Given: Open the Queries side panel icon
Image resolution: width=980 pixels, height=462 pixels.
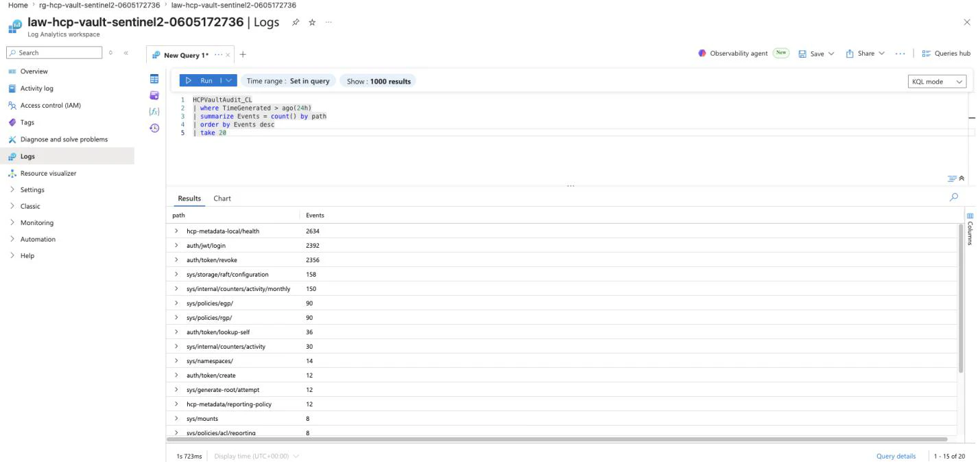Looking at the screenshot, I should point(154,95).
